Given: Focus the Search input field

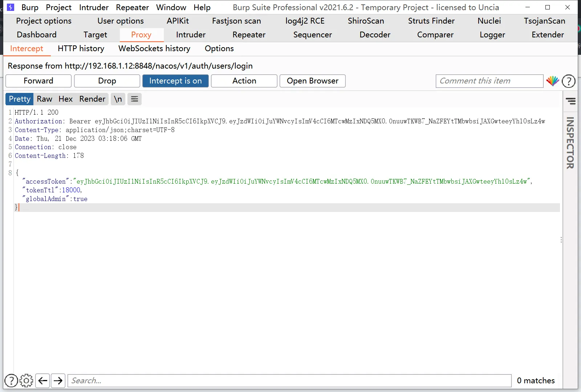Looking at the screenshot, I should tap(289, 380).
